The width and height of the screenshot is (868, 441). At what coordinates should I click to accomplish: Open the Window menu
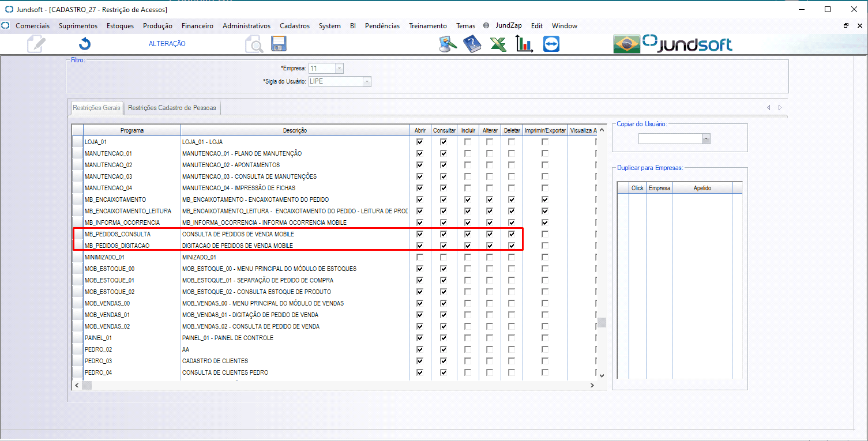(564, 26)
